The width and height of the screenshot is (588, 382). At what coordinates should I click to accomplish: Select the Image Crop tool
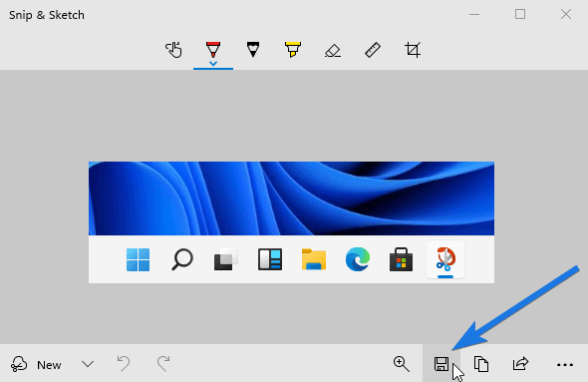pos(413,50)
